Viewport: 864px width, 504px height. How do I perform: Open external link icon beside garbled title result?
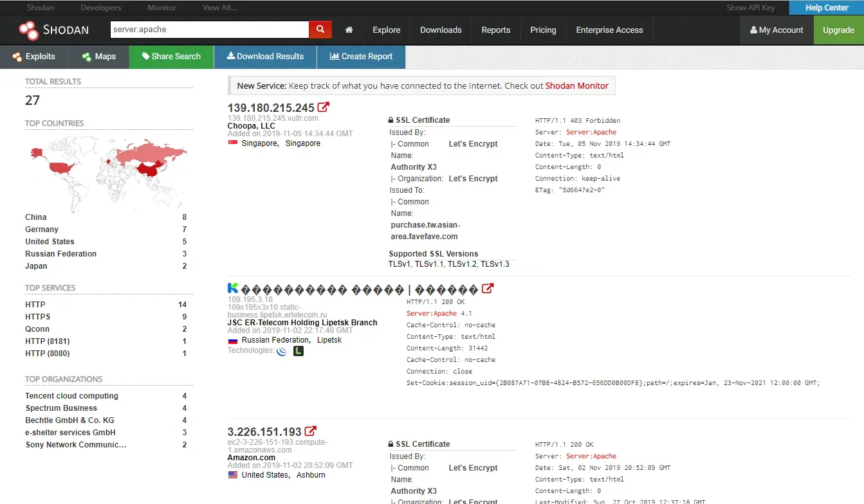[x=488, y=289]
